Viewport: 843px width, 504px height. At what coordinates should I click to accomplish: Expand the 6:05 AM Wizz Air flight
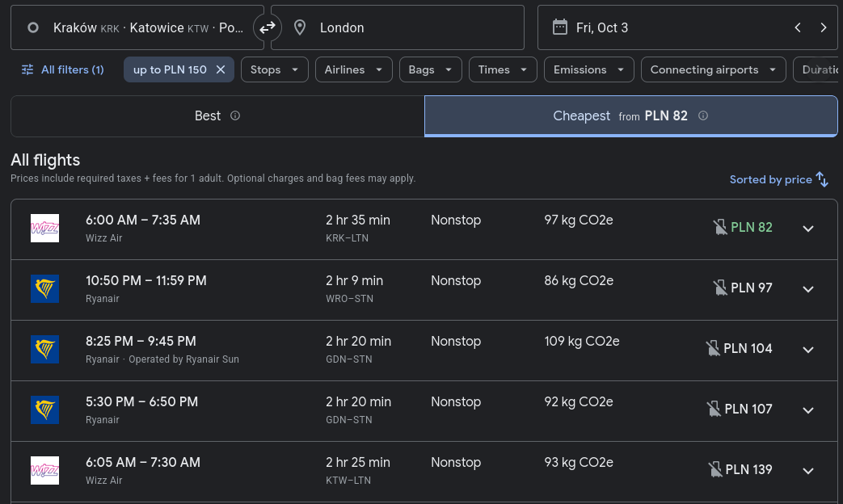tap(808, 471)
